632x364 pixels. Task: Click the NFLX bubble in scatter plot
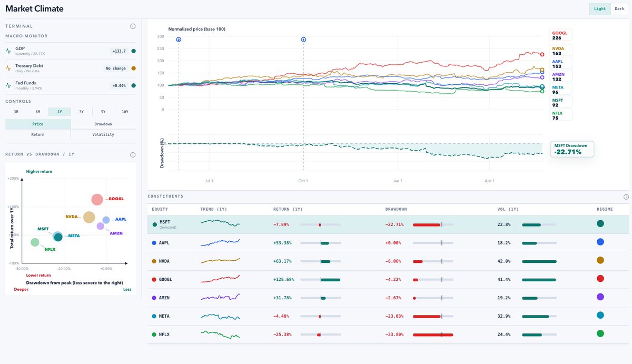pyautogui.click(x=35, y=242)
